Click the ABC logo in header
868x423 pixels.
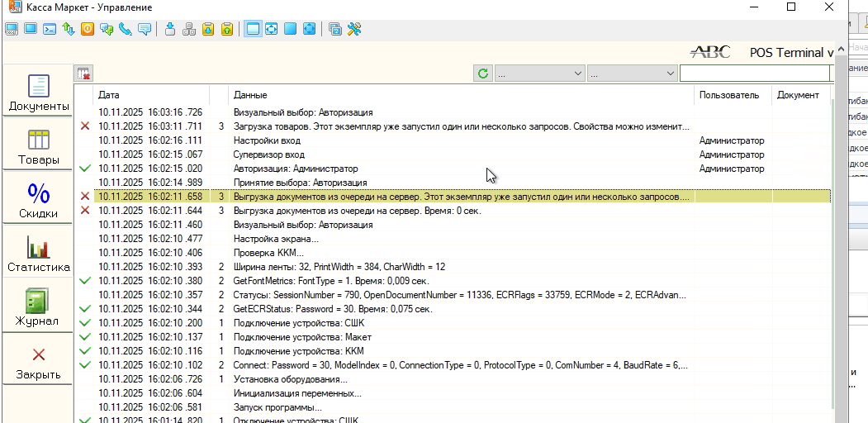(710, 53)
